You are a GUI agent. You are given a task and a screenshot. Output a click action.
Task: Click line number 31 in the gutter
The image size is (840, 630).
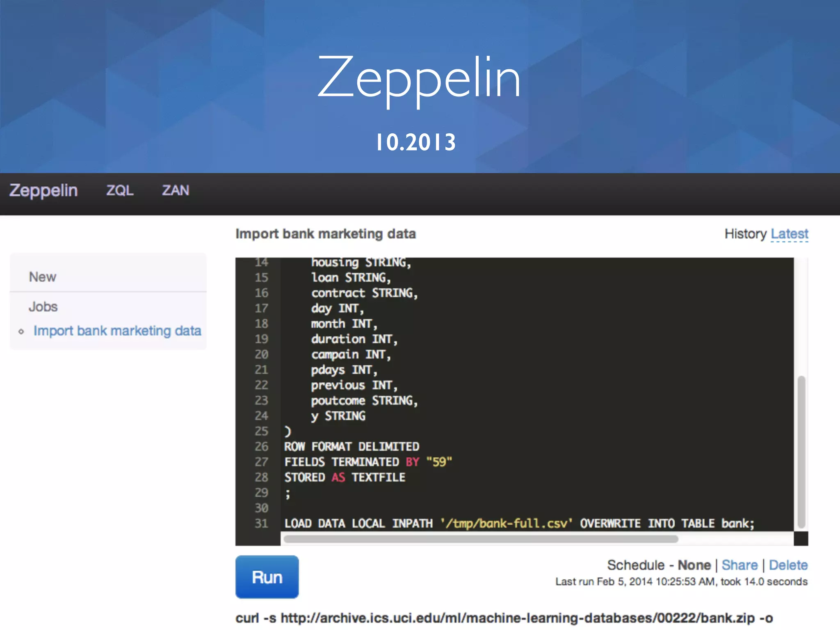(x=261, y=523)
